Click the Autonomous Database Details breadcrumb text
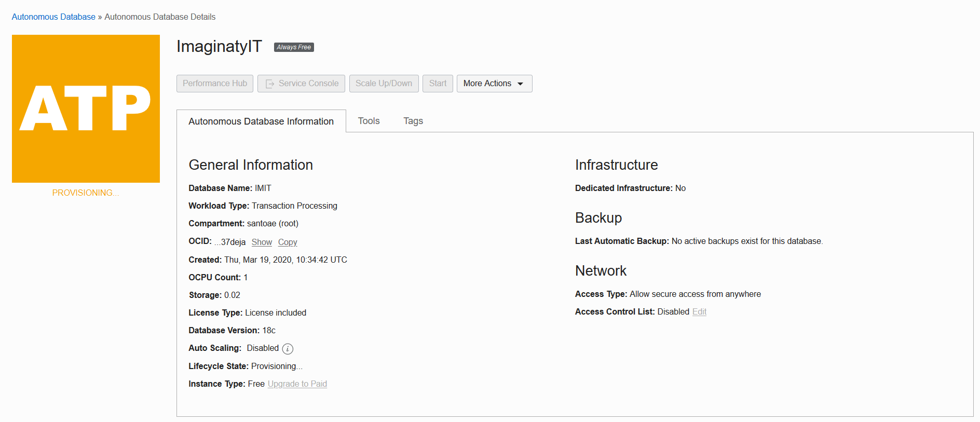This screenshot has width=980, height=422. (x=160, y=17)
